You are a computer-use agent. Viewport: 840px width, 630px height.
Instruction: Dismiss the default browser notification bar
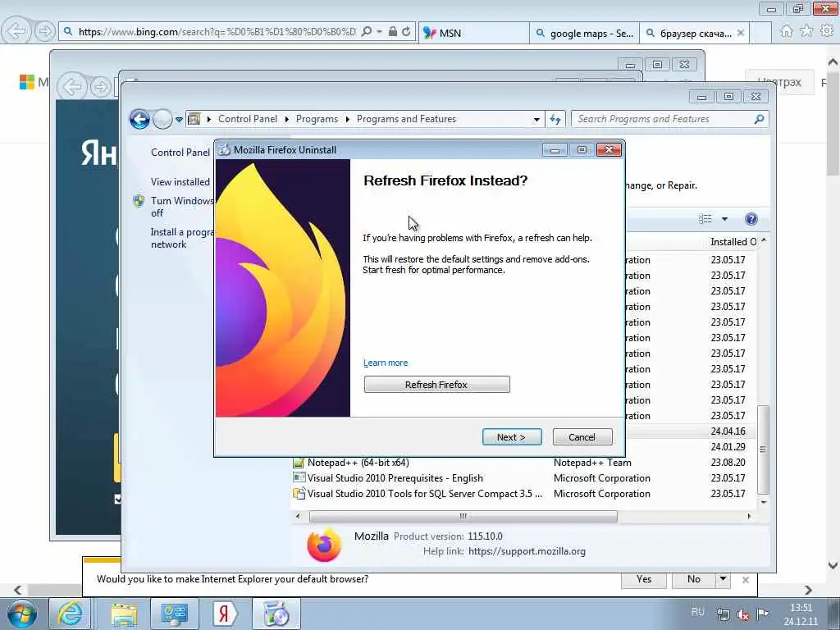745,580
